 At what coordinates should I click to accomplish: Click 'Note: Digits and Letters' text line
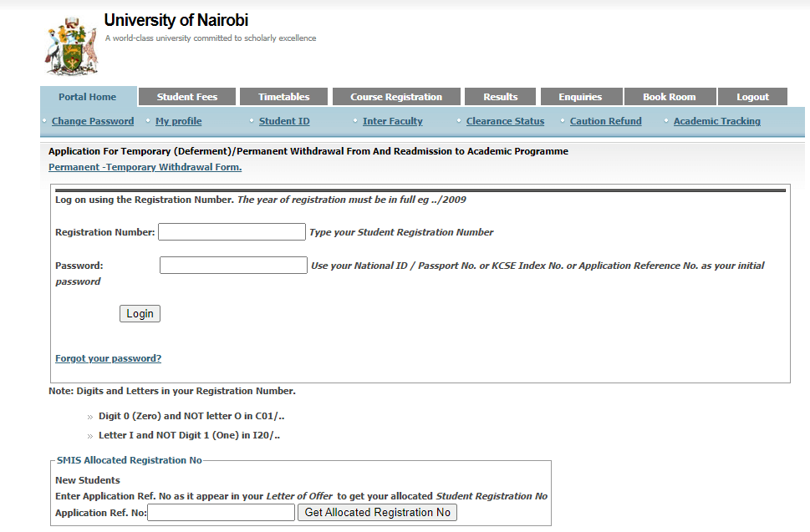pos(172,391)
